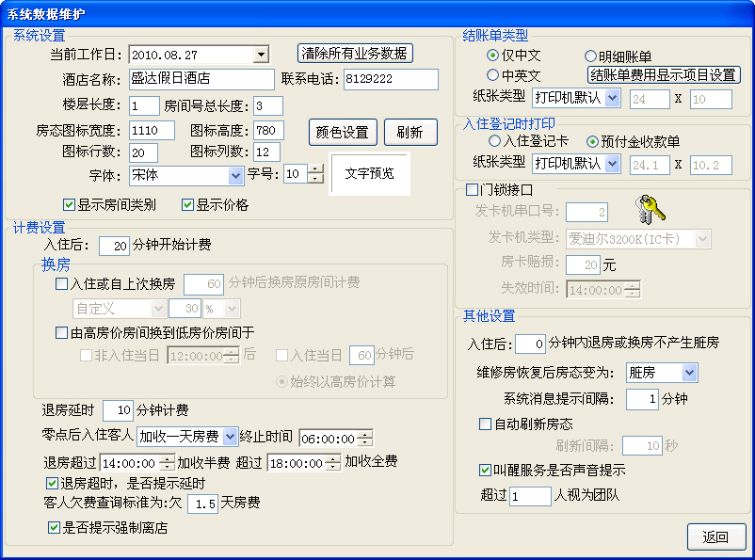Toggle 显示价格 checkbox
The height and width of the screenshot is (560, 755).
[187, 205]
